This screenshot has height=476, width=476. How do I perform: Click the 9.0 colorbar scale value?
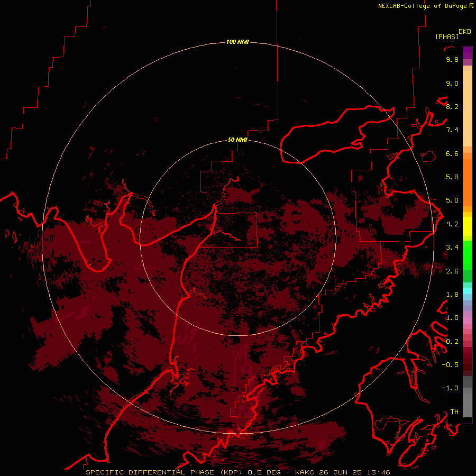point(452,83)
